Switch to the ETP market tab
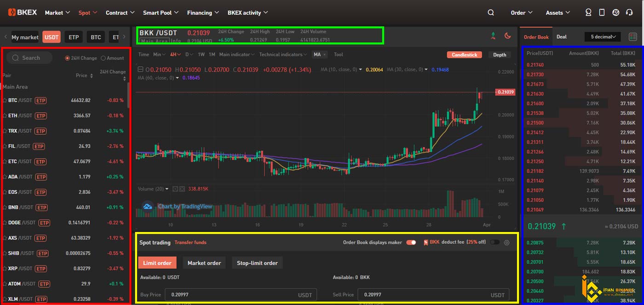644x305 pixels. coord(74,37)
